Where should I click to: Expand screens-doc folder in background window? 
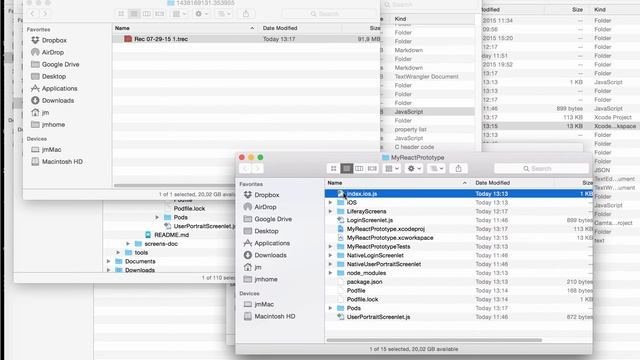128,244
